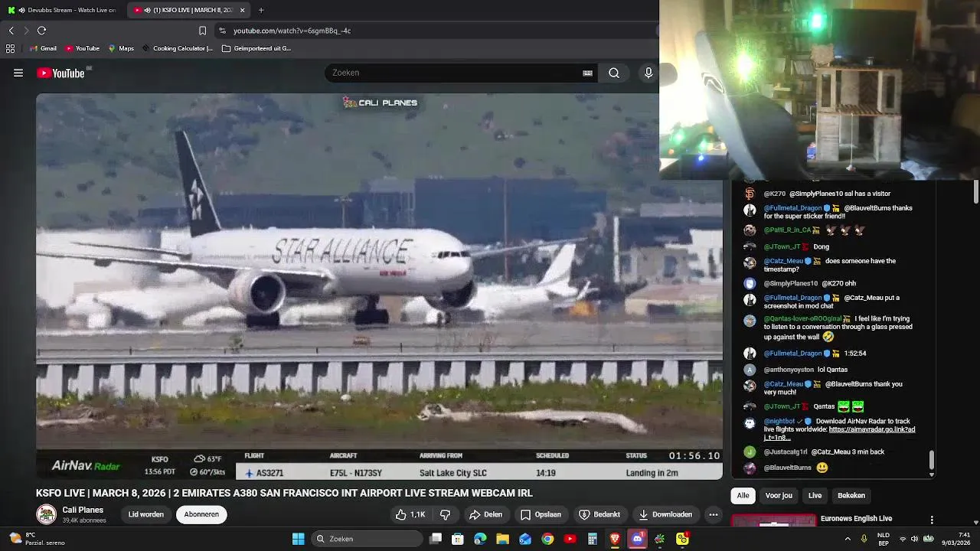Open the Calculator taskbar icon

[x=593, y=539]
